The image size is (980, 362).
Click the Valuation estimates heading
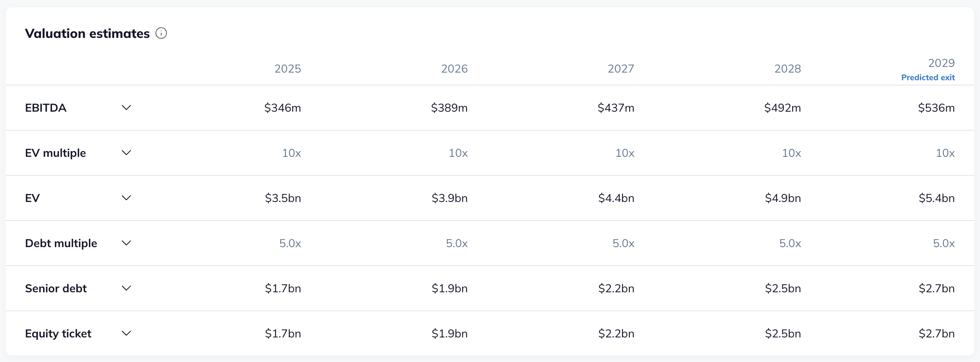coord(87,33)
